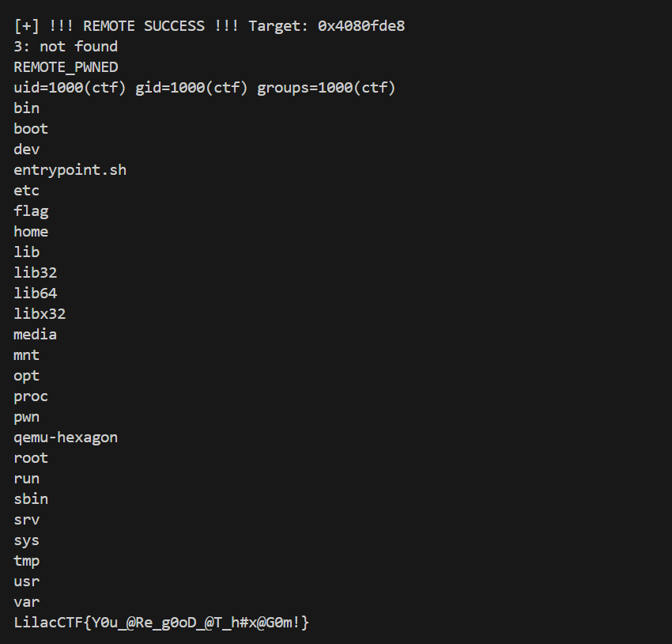Click the 'tmp' directory entry
This screenshot has height=644, width=672.
[x=26, y=561]
